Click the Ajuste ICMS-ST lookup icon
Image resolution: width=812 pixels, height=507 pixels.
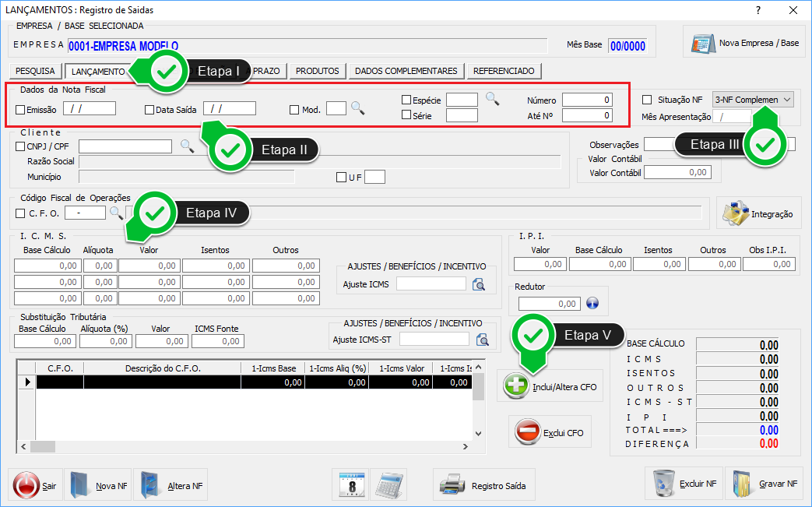point(483,340)
